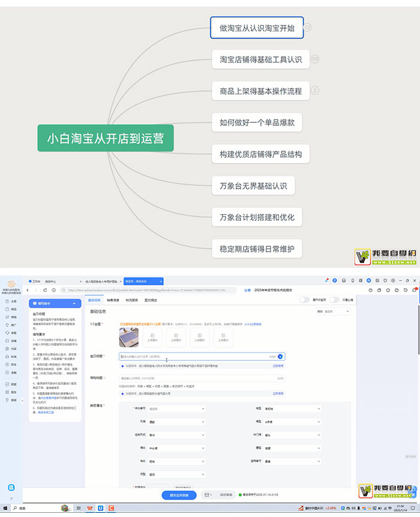Open the 年份季节 dropdown
Viewport: 420px width, 517px height.
pyautogui.click(x=176, y=408)
